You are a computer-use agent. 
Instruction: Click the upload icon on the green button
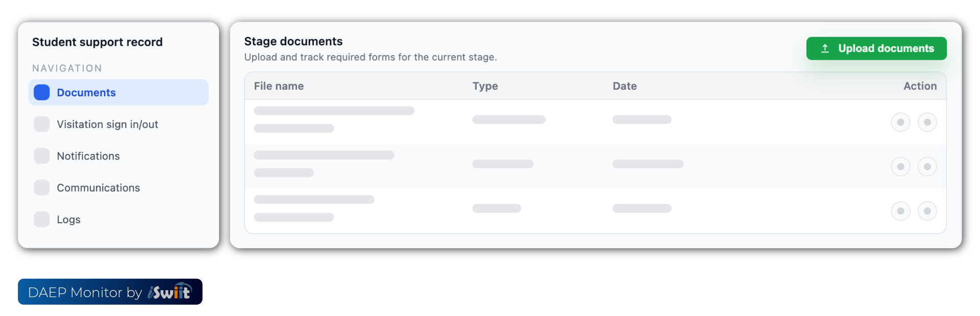[825, 48]
